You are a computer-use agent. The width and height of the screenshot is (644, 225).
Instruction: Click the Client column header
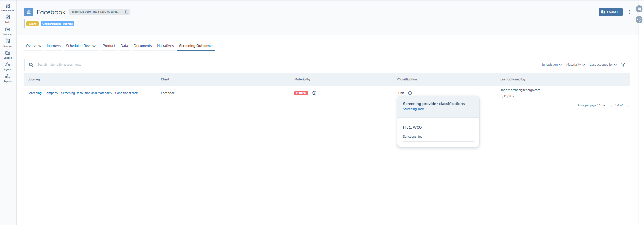tap(165, 79)
